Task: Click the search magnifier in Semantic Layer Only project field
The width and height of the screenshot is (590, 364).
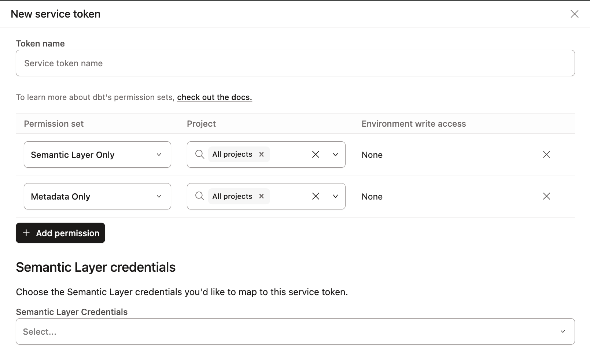Action: [199, 154]
